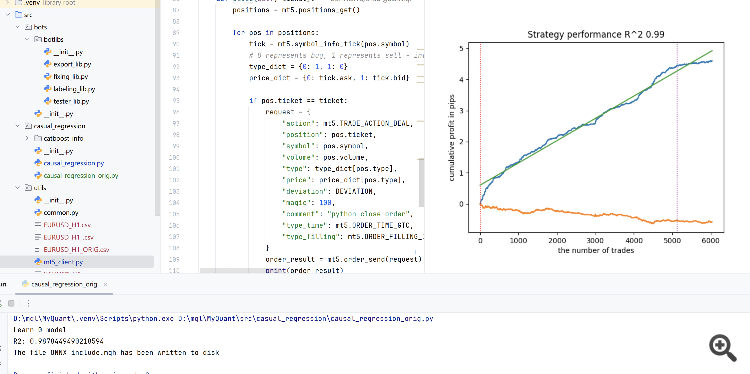Close the causal_regression_orig run tab
The height and width of the screenshot is (374, 750).
[105, 284]
